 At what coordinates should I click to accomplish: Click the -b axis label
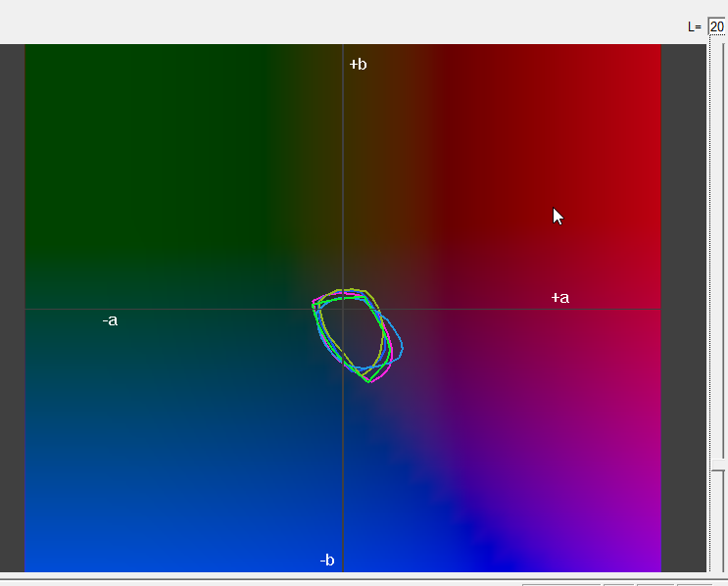pyautogui.click(x=327, y=561)
